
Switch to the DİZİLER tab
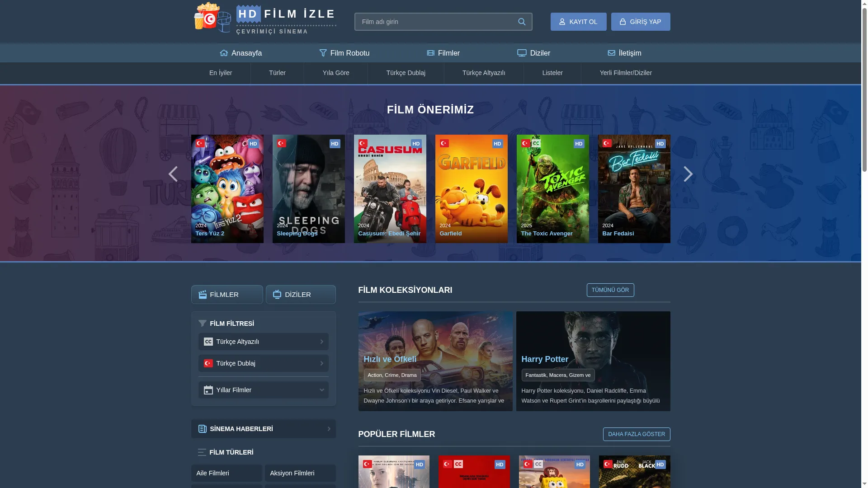(301, 295)
